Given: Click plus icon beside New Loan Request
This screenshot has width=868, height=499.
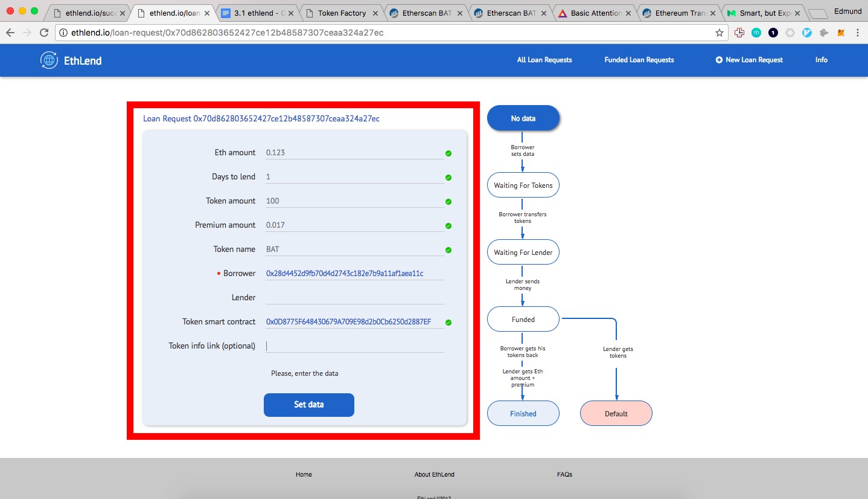Looking at the screenshot, I should (x=719, y=60).
